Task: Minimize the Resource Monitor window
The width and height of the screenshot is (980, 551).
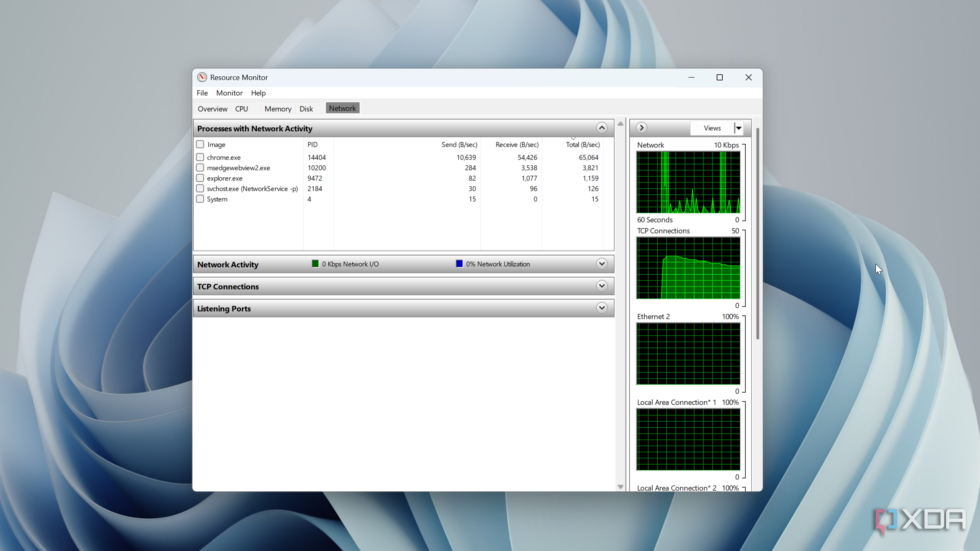Action: coord(691,78)
